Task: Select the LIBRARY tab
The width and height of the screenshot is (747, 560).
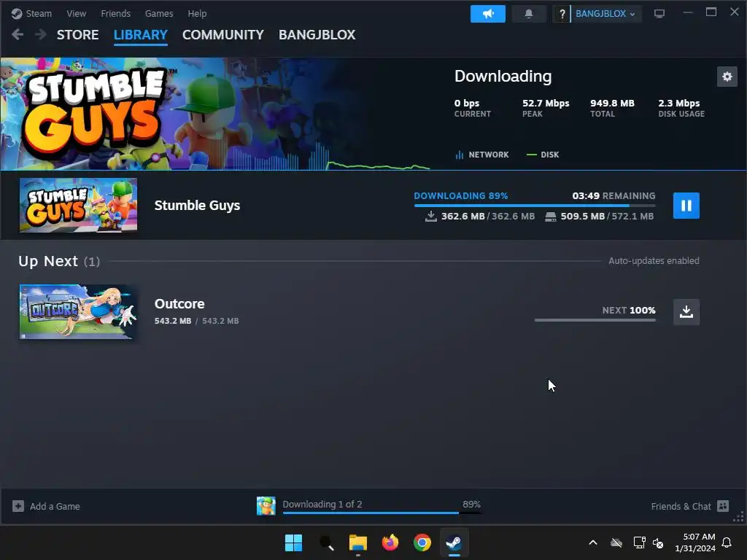Action: [x=141, y=35]
